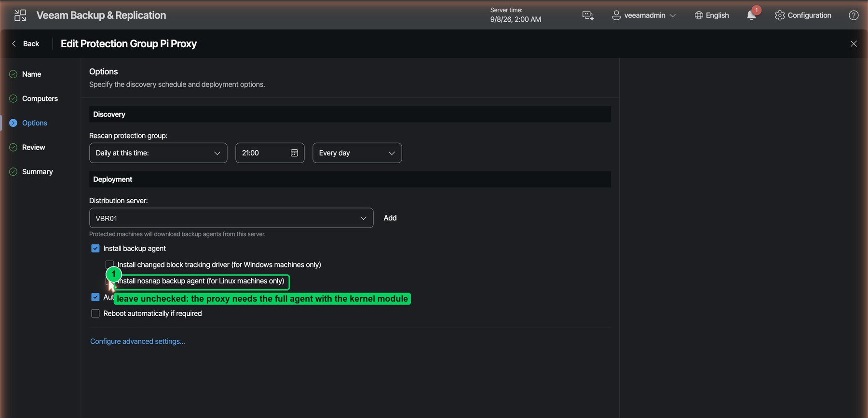Open the help question mark icon

[x=854, y=15]
